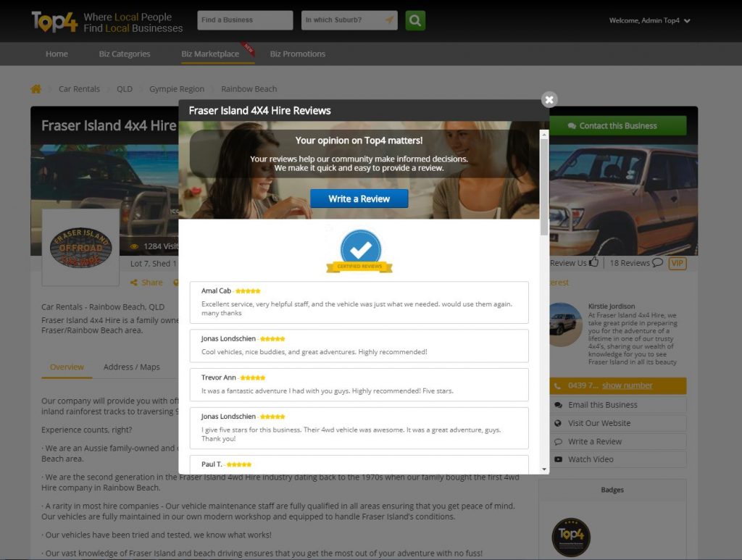
Task: Click the home breadcrumb icon
Action: click(x=36, y=89)
